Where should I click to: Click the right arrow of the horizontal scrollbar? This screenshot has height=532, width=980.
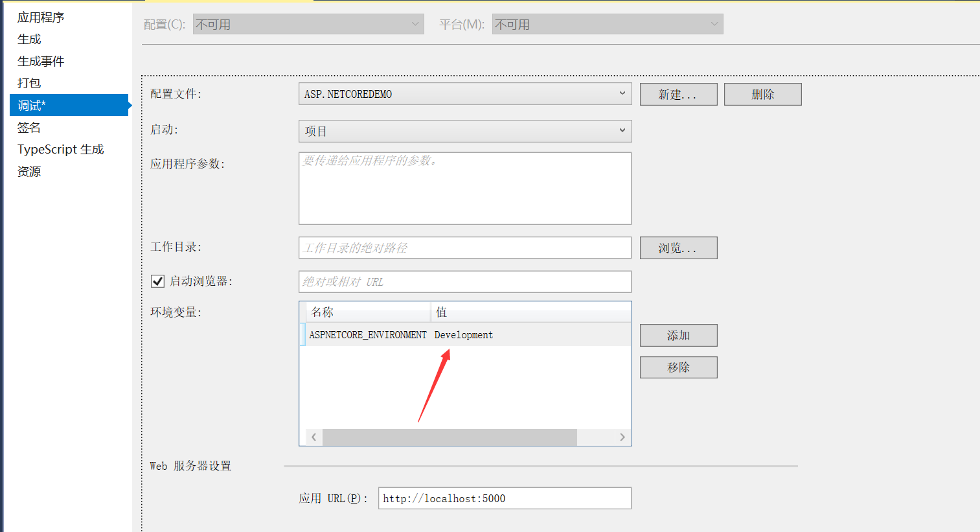(622, 437)
